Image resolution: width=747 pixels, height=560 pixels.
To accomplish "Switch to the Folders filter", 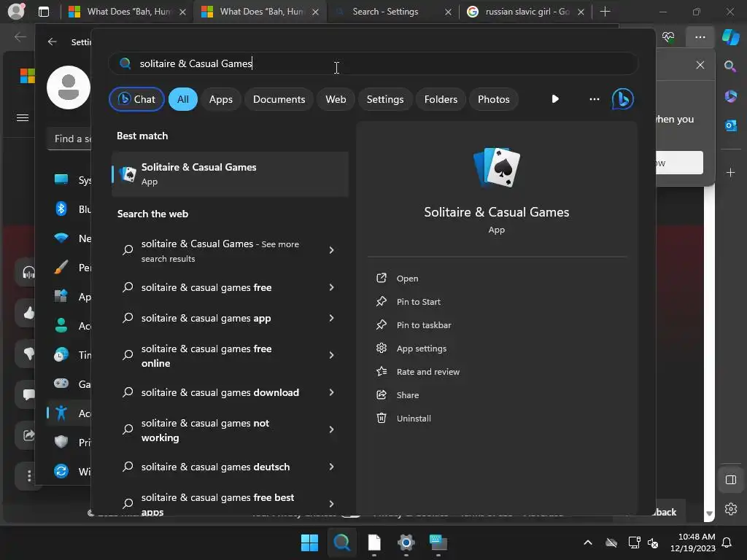I will 441,99.
